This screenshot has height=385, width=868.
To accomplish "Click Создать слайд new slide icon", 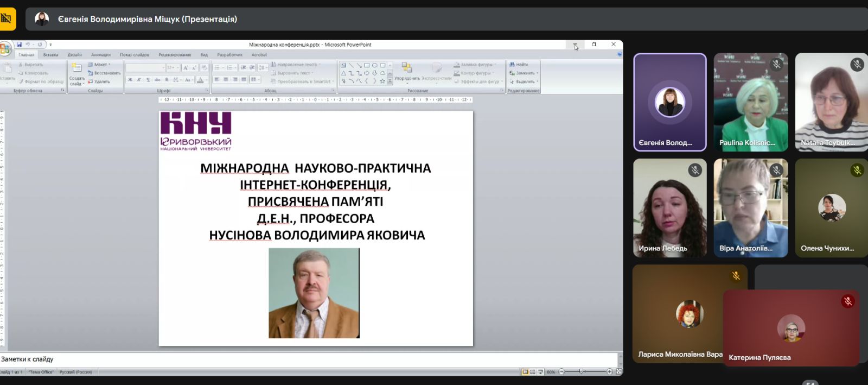I will (x=77, y=68).
